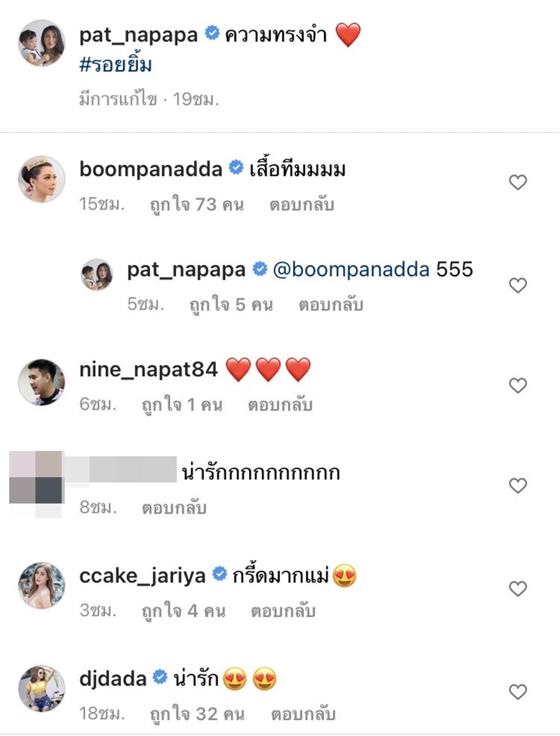Reply to boompanadda's comment via ตอบกลับ
Screen dimensions: 560x736
(302, 204)
